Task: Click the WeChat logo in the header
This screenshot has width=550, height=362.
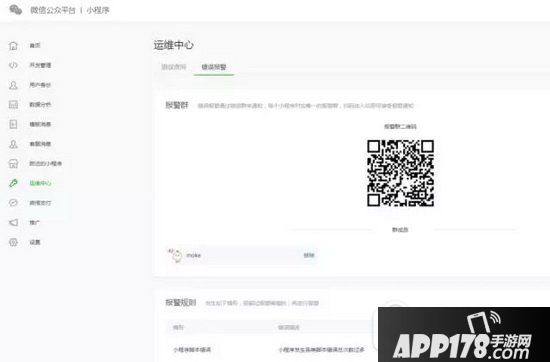Action: tap(15, 10)
